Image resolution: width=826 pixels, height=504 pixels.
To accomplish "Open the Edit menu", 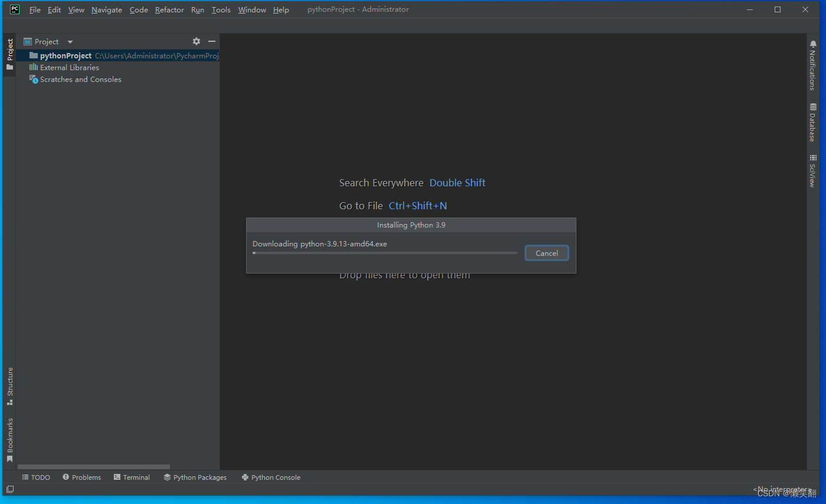I will click(x=54, y=9).
